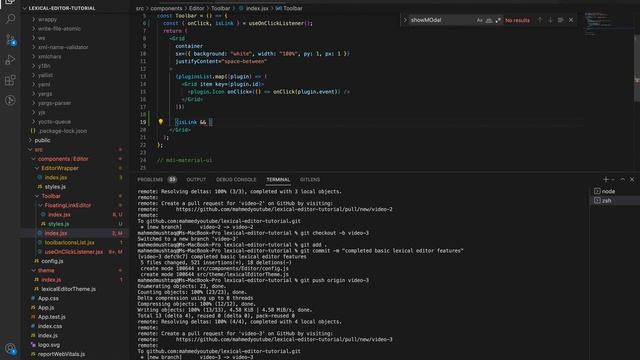Go to previous find match arrow

540,20
